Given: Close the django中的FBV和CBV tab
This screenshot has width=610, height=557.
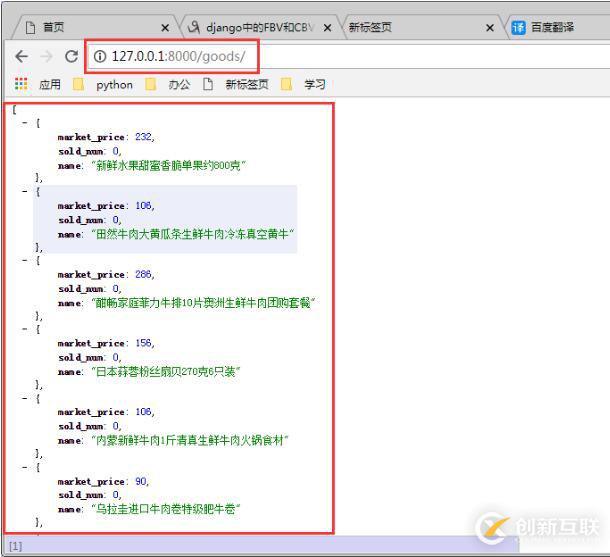Looking at the screenshot, I should point(328,28).
